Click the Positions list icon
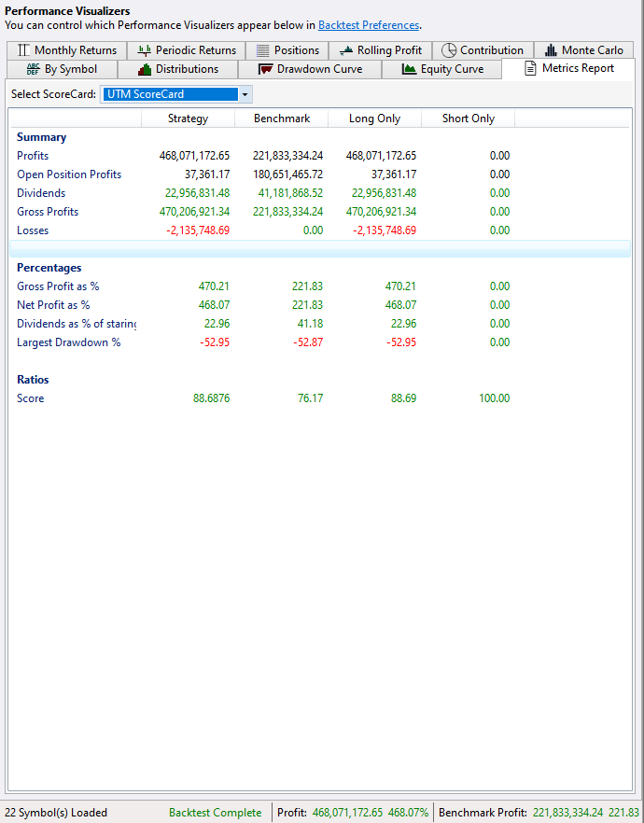Image resolution: width=644 pixels, height=823 pixels. pyautogui.click(x=263, y=50)
